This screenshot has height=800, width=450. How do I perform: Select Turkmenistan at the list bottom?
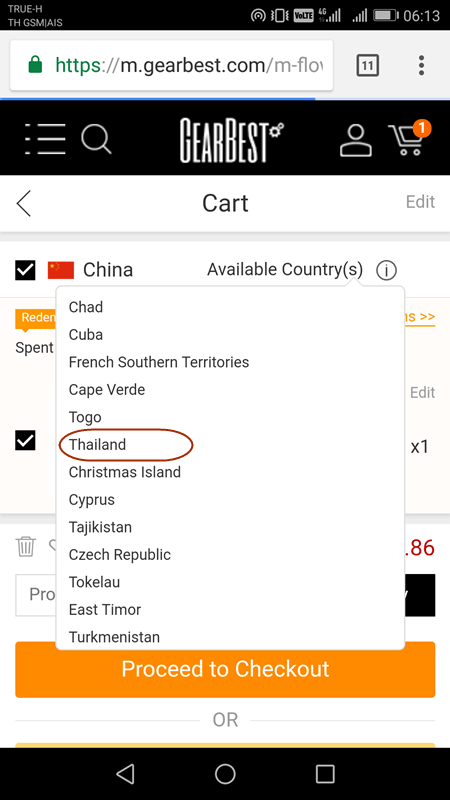(x=114, y=637)
